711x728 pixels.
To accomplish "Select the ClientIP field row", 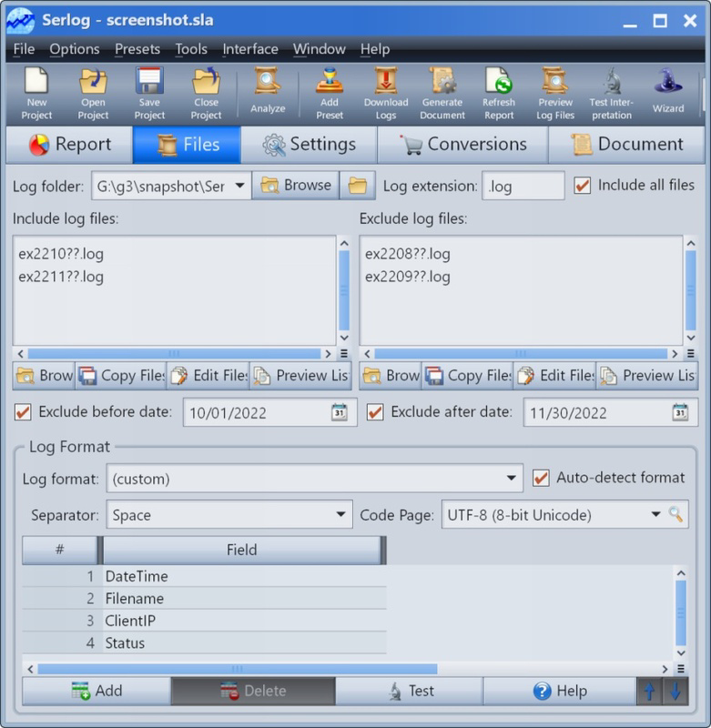I will (204, 621).
